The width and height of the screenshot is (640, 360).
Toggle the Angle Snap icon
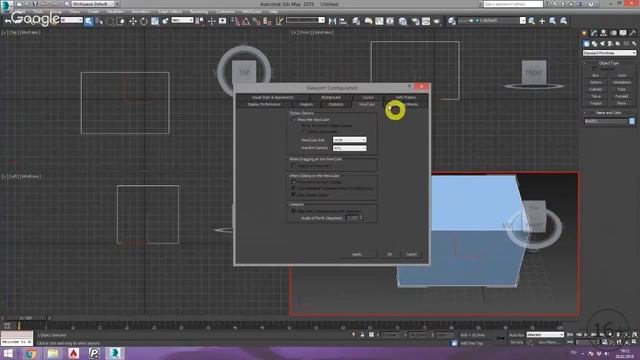click(246, 21)
